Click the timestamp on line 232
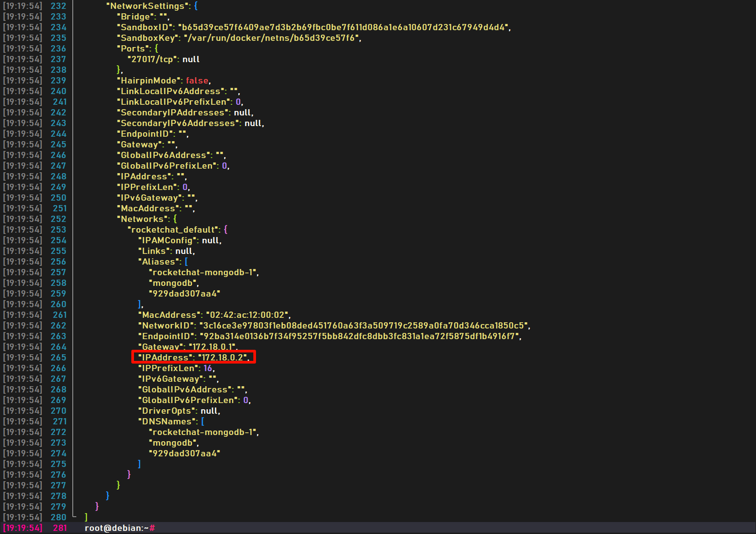The image size is (756, 534). click(23, 6)
